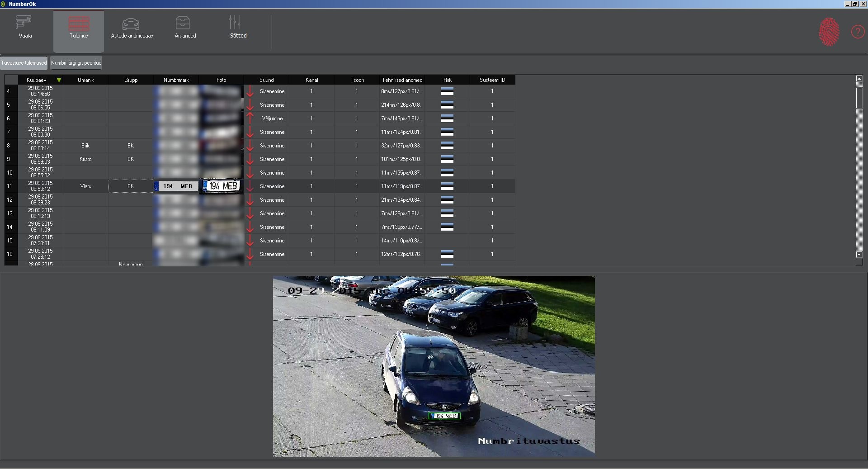Click the flag icon in row 16
This screenshot has height=469, width=868.
tap(447, 254)
